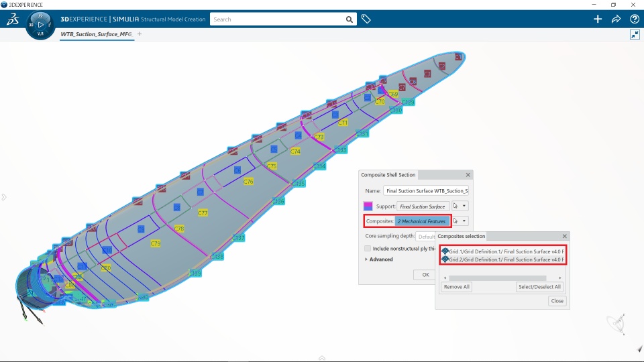Click zone label C74 on the blade
Image resolution: width=644 pixels, height=362 pixels.
pos(295,152)
